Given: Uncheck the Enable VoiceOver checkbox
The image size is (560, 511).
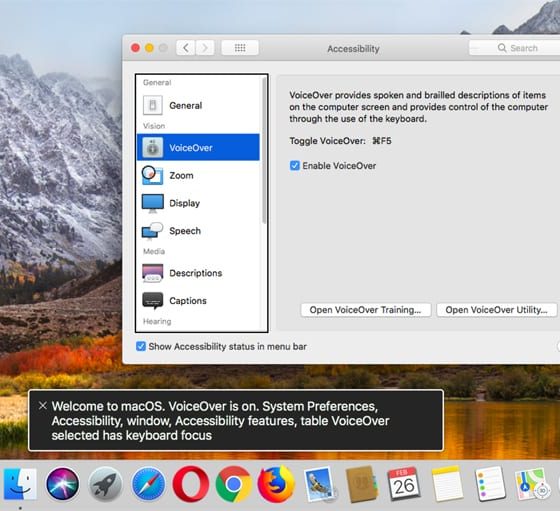Looking at the screenshot, I should 295,166.
